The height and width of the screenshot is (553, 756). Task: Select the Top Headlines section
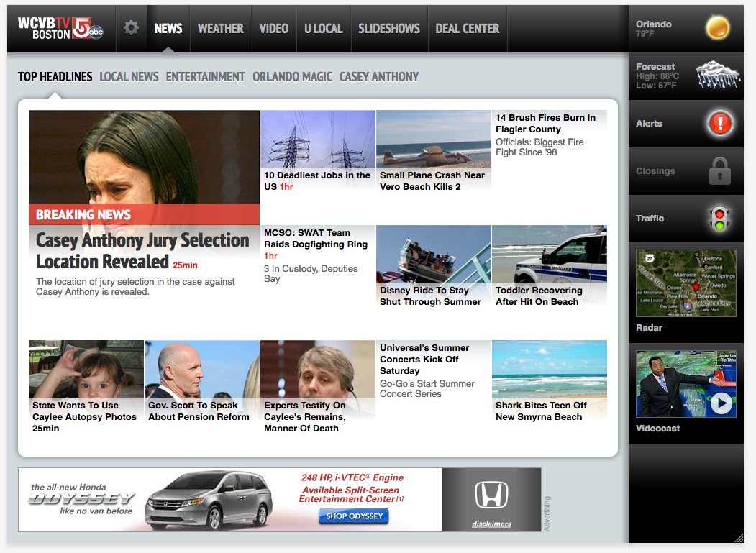click(x=55, y=77)
